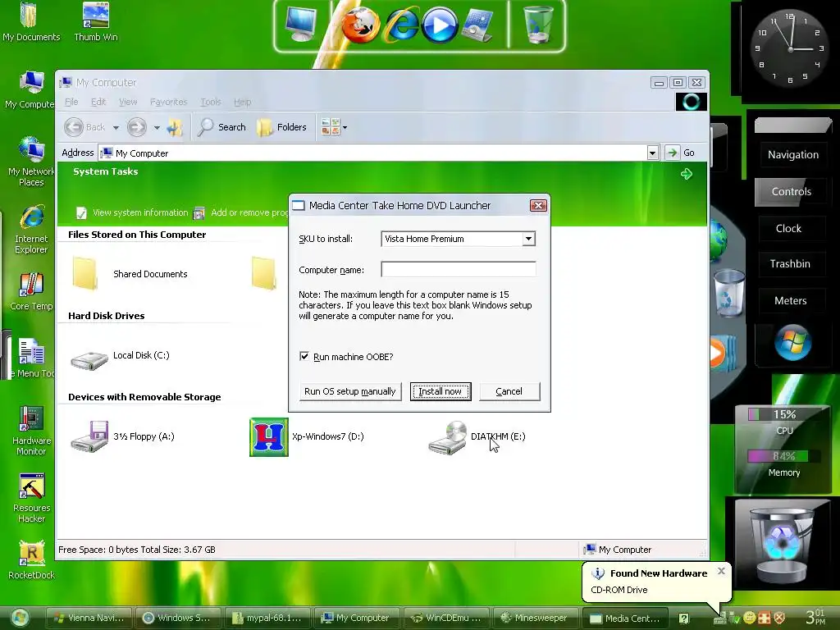Open the File menu
Image resolution: width=840 pixels, height=630 pixels.
pyautogui.click(x=71, y=102)
